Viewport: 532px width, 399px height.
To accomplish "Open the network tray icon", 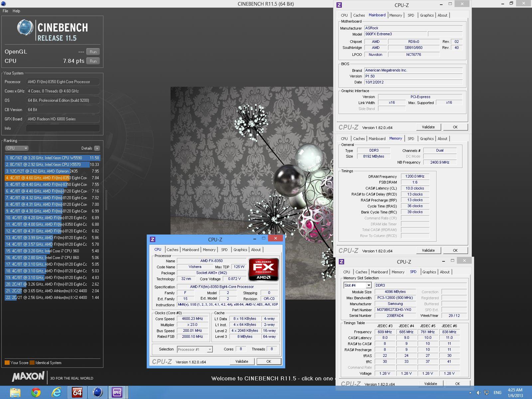I will point(486,393).
